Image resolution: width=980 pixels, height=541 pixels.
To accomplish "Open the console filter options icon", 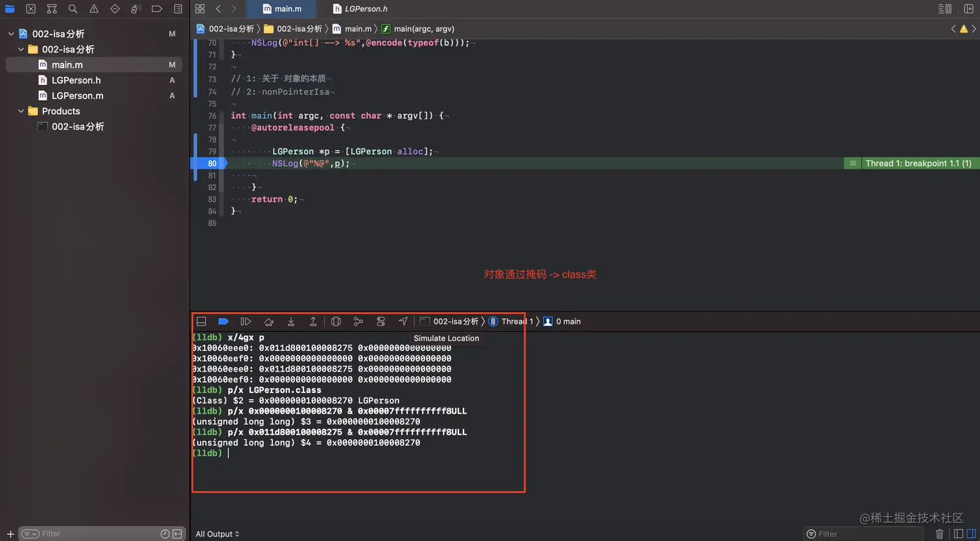I will 811,534.
